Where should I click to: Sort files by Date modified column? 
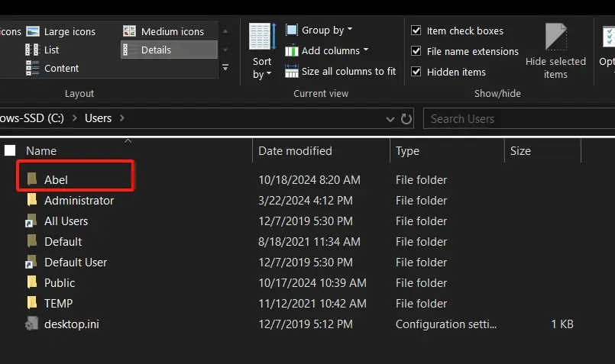[295, 150]
